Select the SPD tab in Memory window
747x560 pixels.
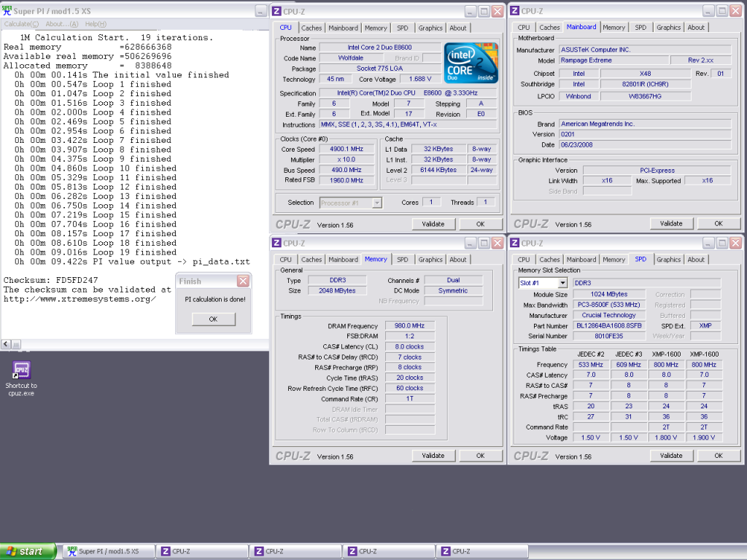coord(402,260)
